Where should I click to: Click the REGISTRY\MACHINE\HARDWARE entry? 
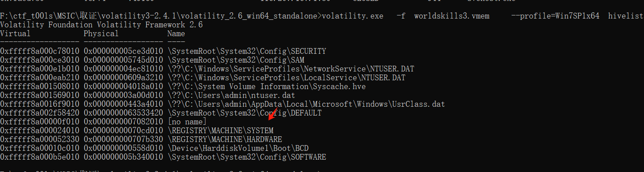pyautogui.click(x=225, y=139)
